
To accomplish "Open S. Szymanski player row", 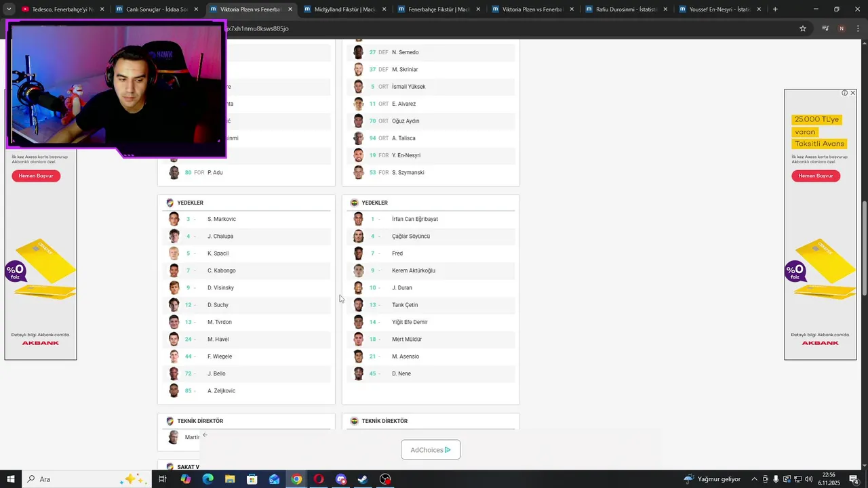I will (x=431, y=172).
